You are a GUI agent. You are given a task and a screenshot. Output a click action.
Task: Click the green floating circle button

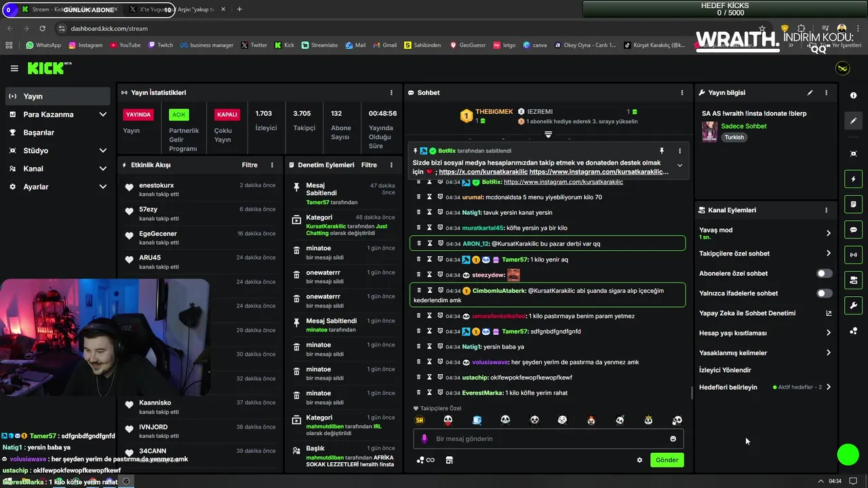tap(848, 455)
